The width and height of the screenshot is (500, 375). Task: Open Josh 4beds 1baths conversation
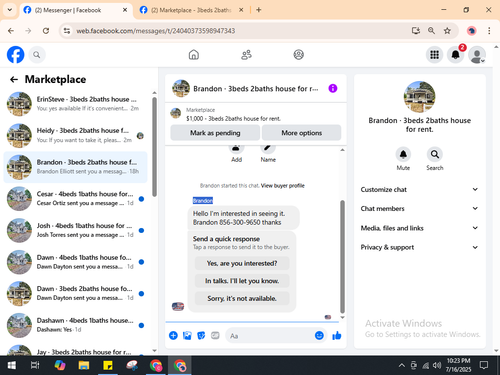point(75,230)
